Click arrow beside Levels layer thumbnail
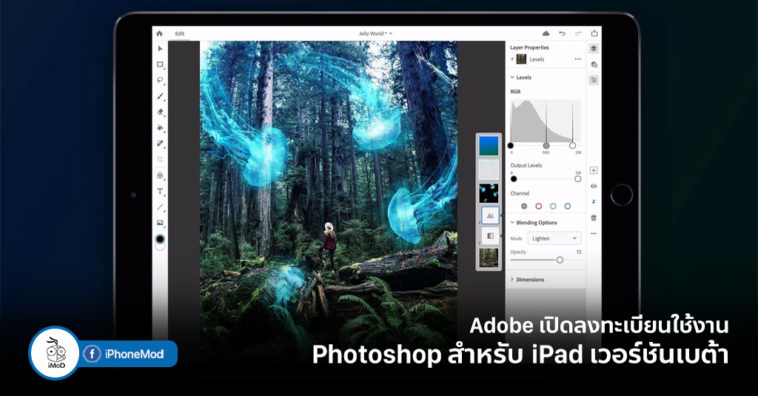This screenshot has height=396, width=758. click(x=512, y=59)
